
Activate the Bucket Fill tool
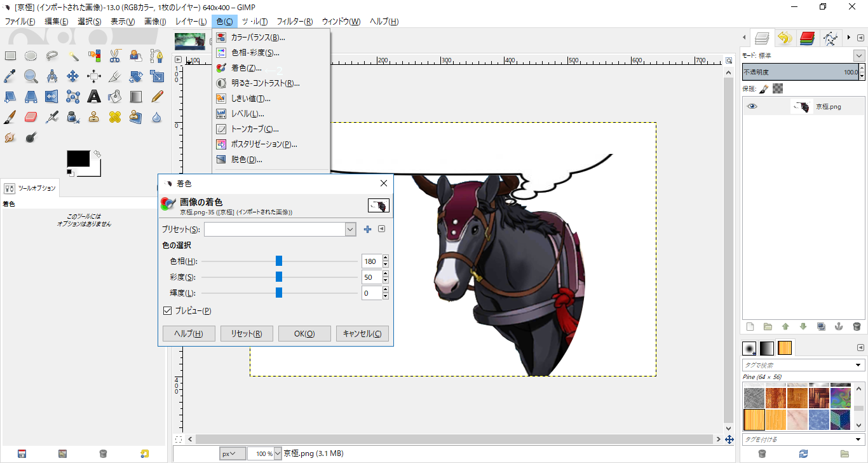[115, 97]
